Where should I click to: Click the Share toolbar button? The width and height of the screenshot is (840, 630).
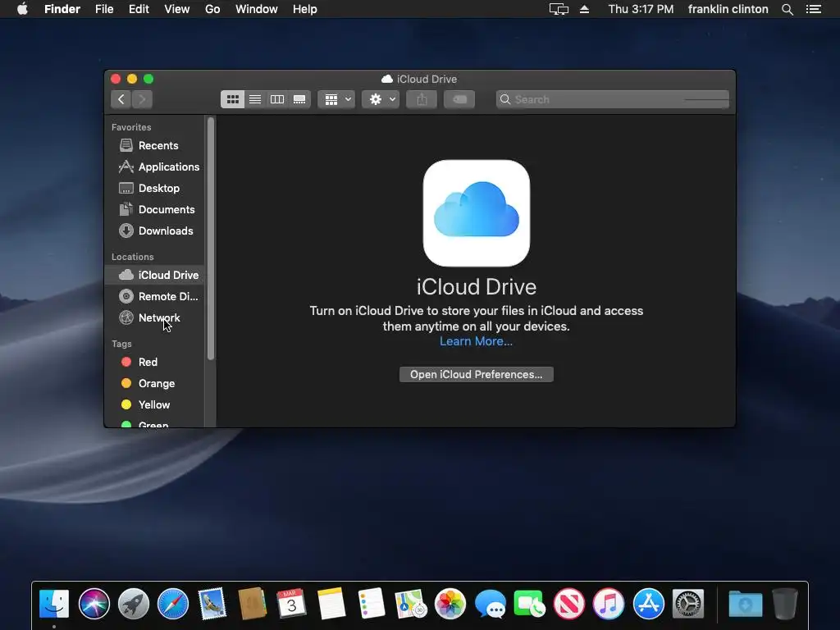tap(422, 99)
